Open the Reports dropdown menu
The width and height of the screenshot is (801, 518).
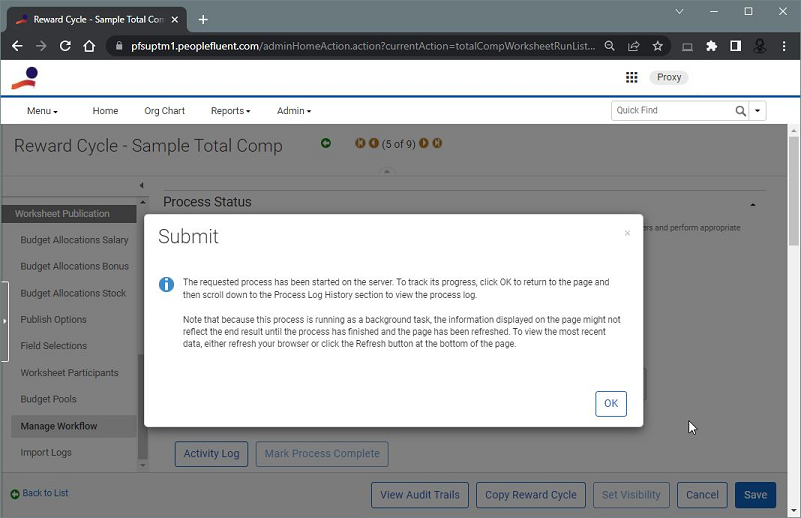tap(230, 111)
